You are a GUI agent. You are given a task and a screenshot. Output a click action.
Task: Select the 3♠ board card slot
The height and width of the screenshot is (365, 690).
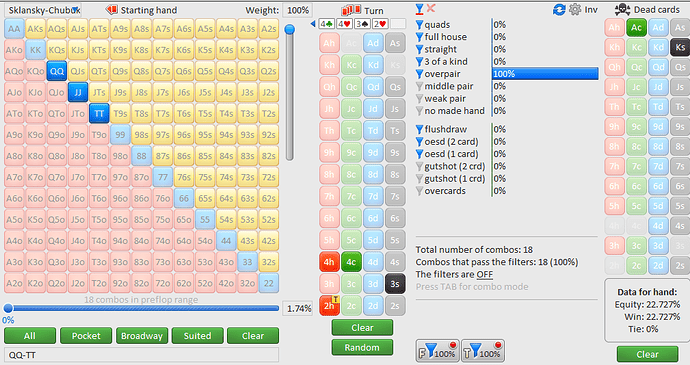coord(362,24)
